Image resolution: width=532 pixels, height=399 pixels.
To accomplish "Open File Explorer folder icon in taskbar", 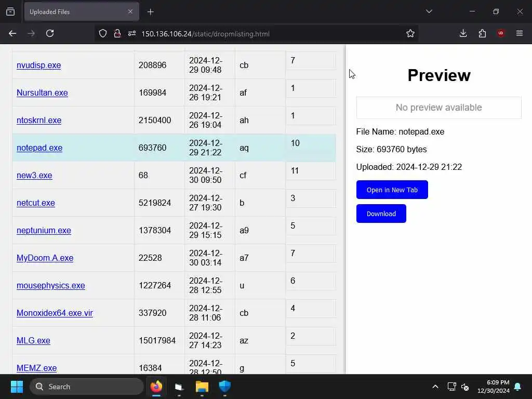I will coord(202,387).
